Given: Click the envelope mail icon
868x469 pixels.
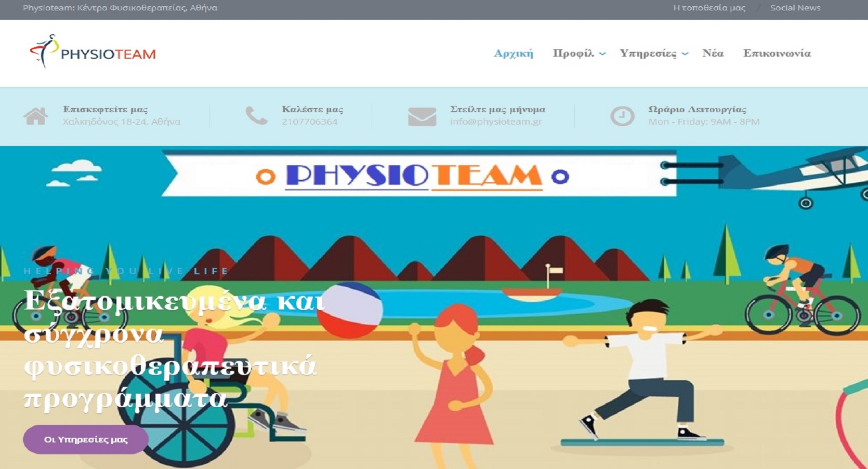Looking at the screenshot, I should [x=422, y=116].
